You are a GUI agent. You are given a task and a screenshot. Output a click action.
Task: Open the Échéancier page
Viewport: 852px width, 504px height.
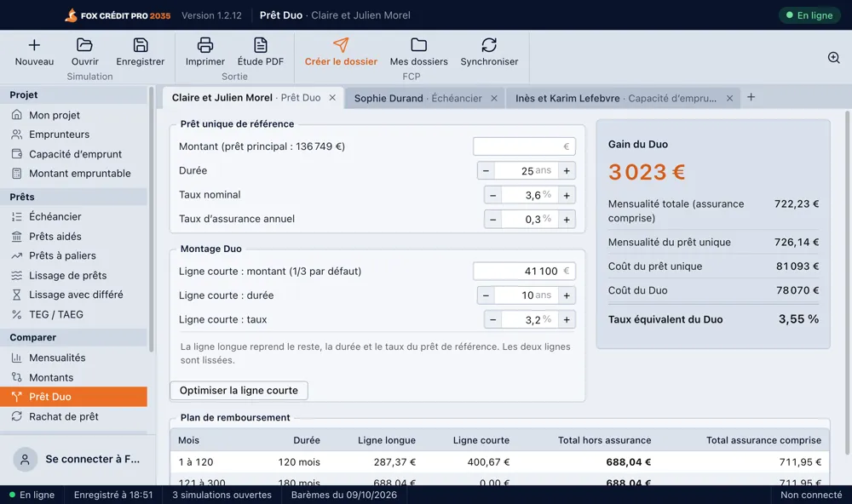(x=74, y=216)
